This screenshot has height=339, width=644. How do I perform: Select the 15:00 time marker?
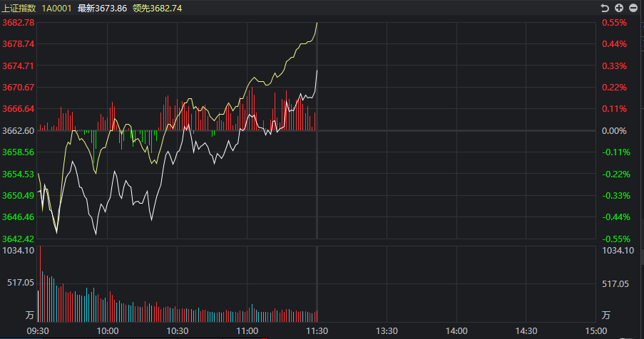(596, 331)
